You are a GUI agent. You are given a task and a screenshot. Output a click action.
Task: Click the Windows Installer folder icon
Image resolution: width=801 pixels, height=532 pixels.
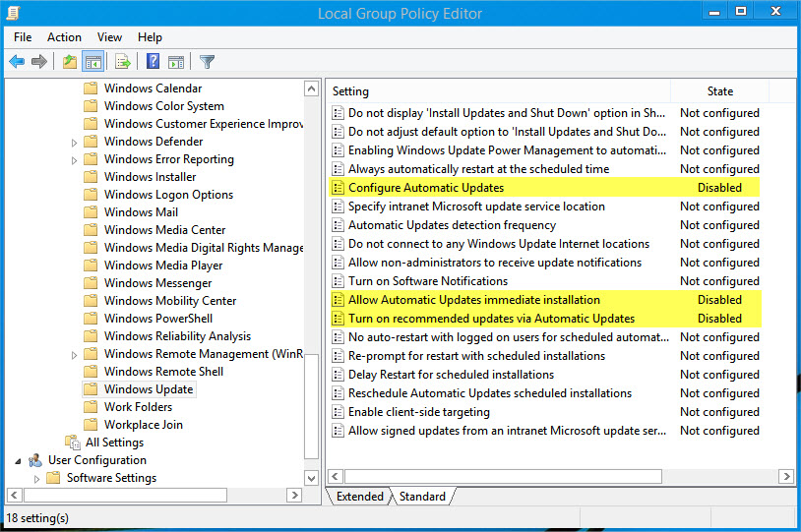[x=91, y=177]
